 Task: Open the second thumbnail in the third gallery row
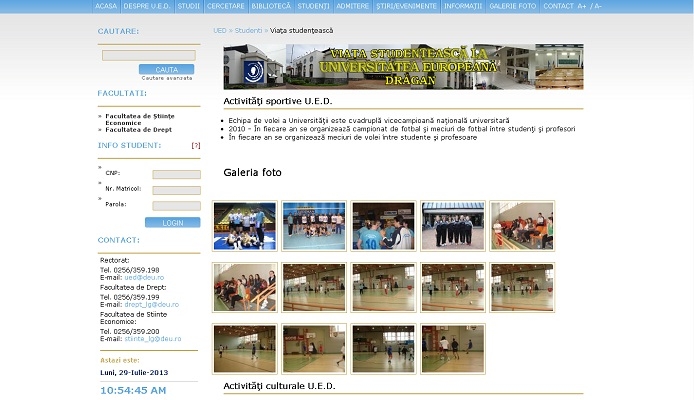click(314, 349)
